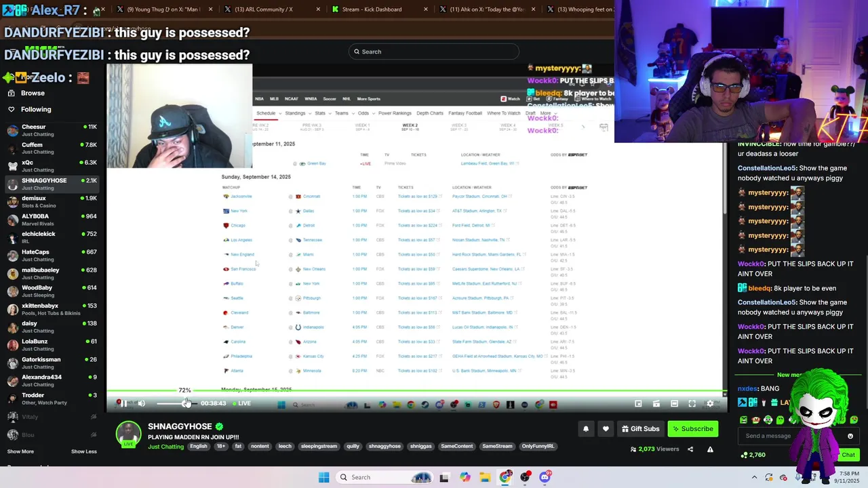This screenshot has height=488, width=868.
Task: Report the stream via warning triangle icon
Action: coord(710,449)
